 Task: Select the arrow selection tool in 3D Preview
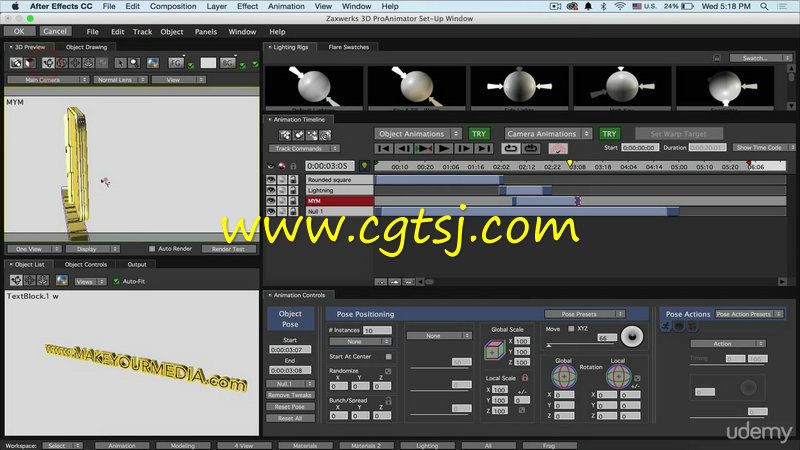tap(120, 63)
